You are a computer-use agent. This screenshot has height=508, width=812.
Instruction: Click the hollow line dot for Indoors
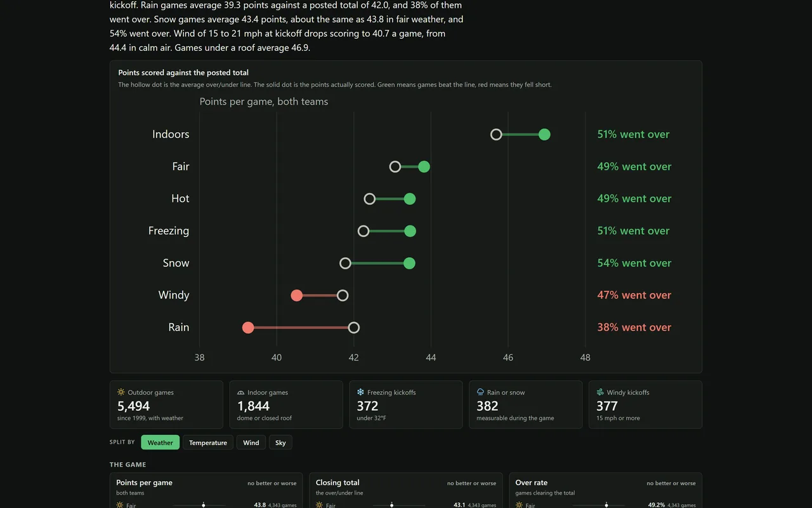496,135
